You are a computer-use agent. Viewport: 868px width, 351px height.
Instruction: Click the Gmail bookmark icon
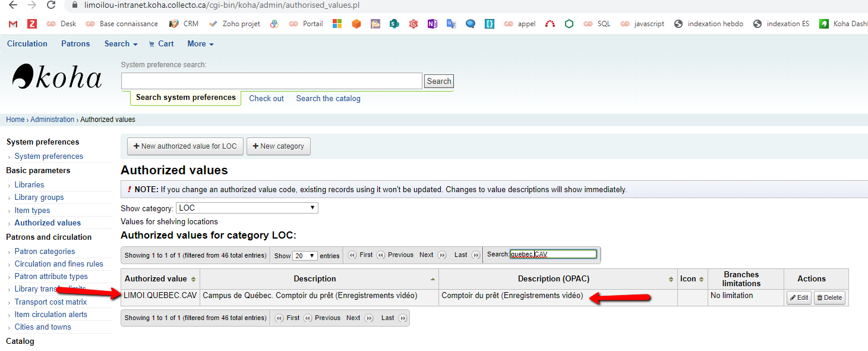[13, 24]
